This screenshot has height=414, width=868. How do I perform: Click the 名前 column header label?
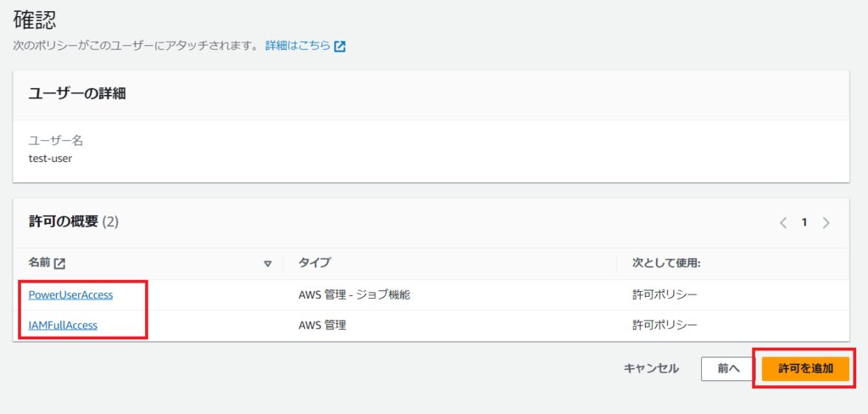[x=39, y=264]
